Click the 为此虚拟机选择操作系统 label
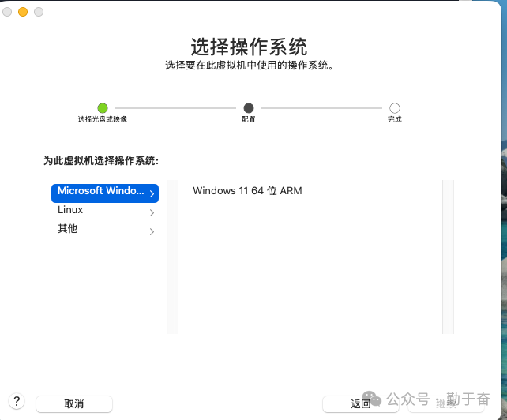 [101, 161]
